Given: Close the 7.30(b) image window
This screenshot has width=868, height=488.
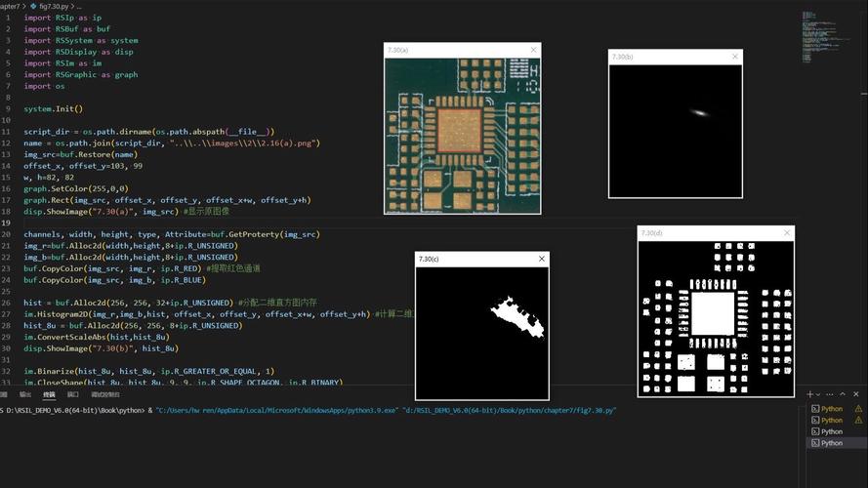Looking at the screenshot, I should click(735, 57).
